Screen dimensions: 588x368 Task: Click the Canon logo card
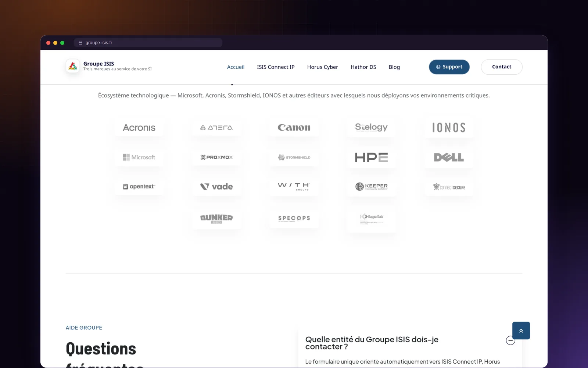point(294,128)
